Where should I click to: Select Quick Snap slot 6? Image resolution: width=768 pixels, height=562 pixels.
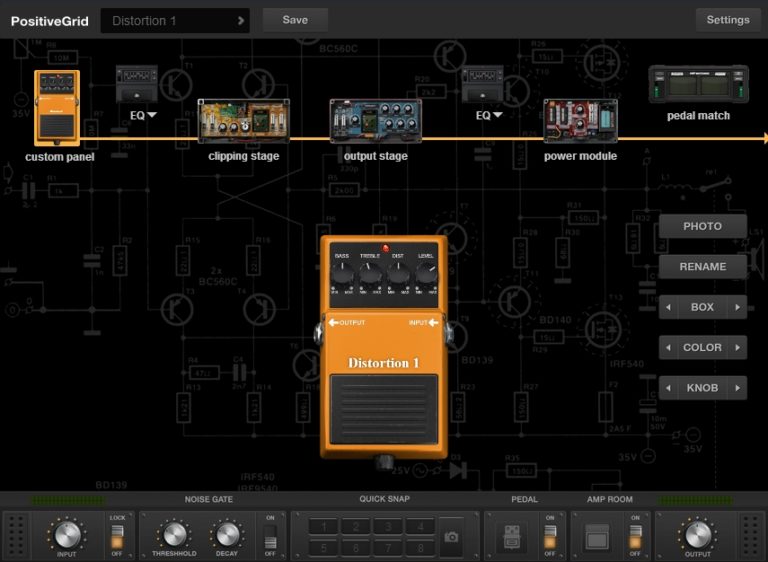[x=356, y=547]
